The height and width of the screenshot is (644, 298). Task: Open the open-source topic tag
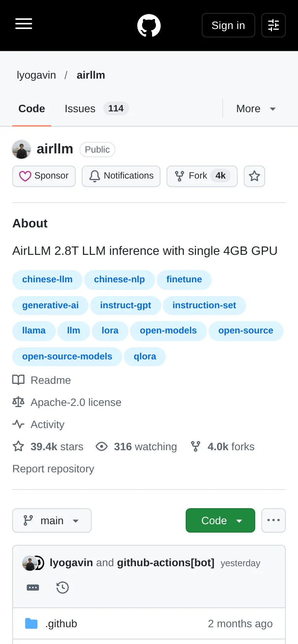tap(246, 331)
